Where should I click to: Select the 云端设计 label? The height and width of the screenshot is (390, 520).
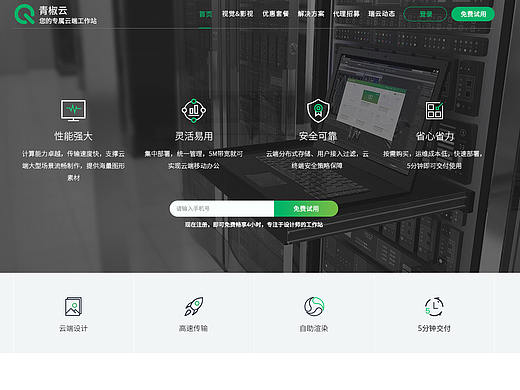tap(73, 329)
